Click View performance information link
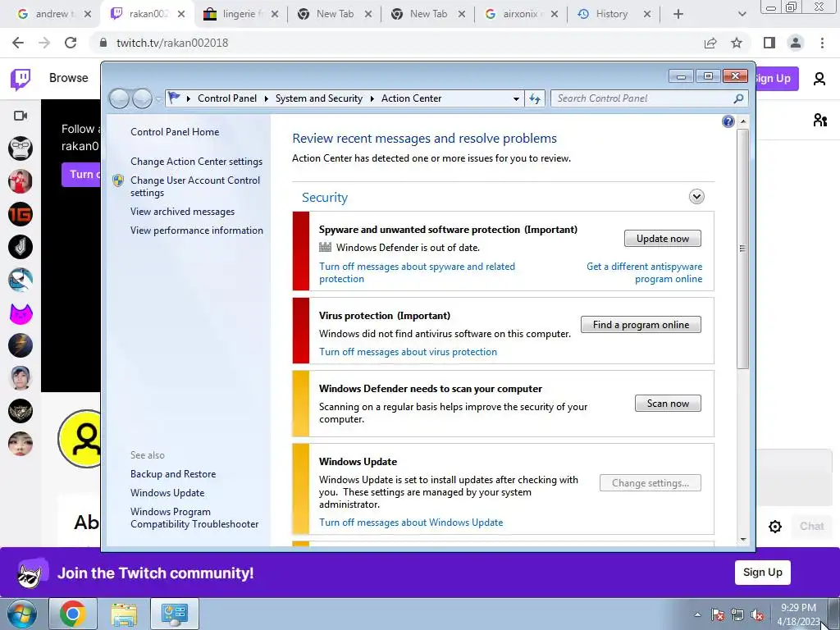 (x=197, y=231)
